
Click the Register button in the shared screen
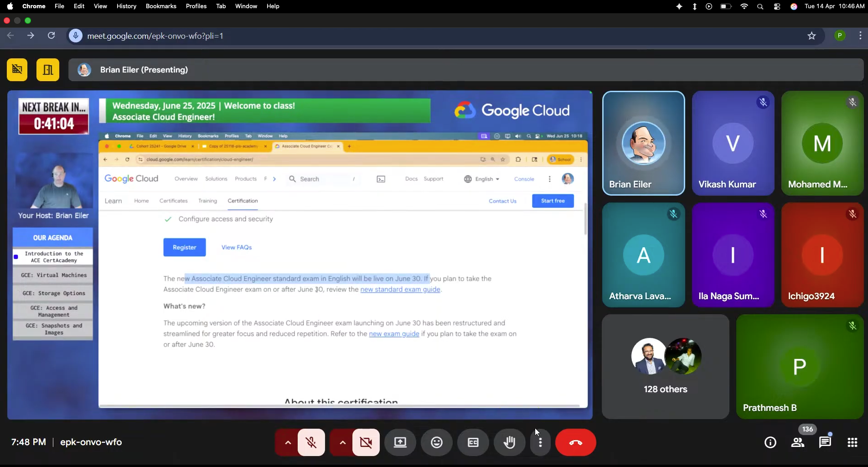click(185, 247)
